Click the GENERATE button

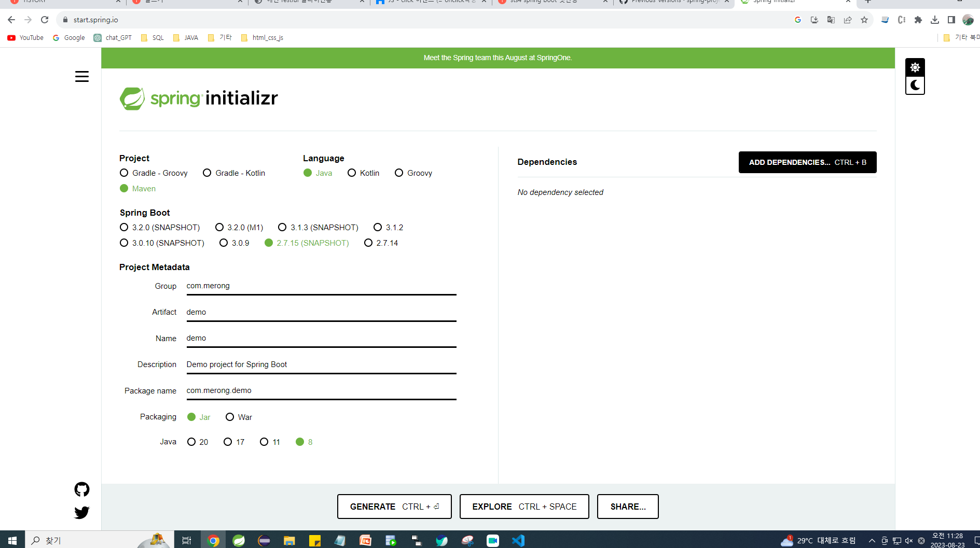(x=394, y=507)
